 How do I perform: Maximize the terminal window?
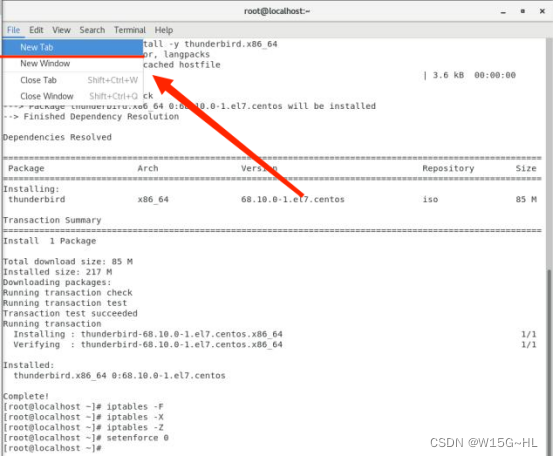(523, 11)
